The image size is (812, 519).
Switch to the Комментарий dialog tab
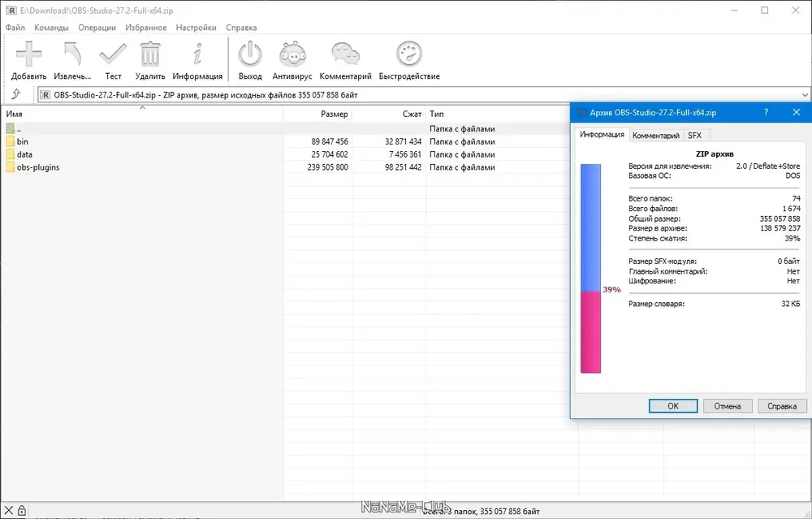(655, 135)
